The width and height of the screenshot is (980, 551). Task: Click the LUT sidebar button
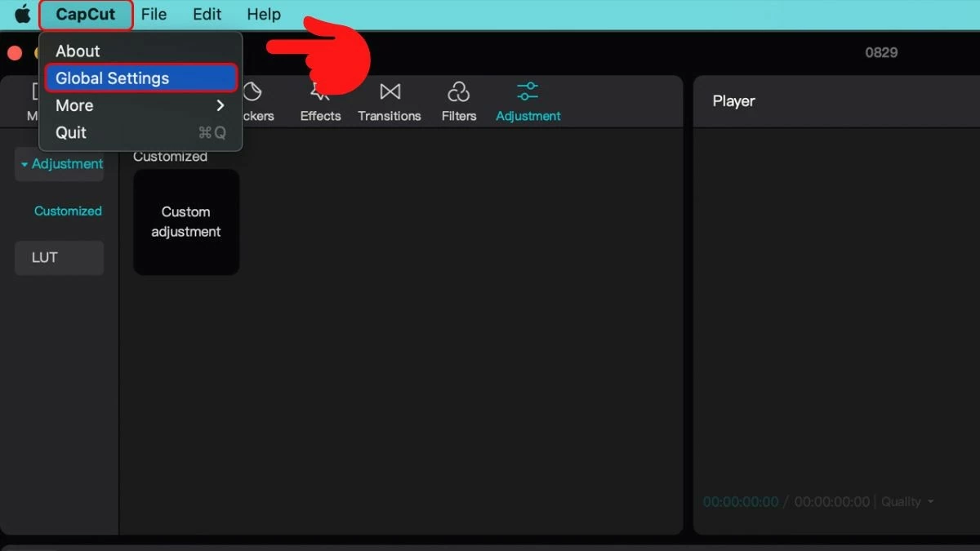(x=59, y=258)
